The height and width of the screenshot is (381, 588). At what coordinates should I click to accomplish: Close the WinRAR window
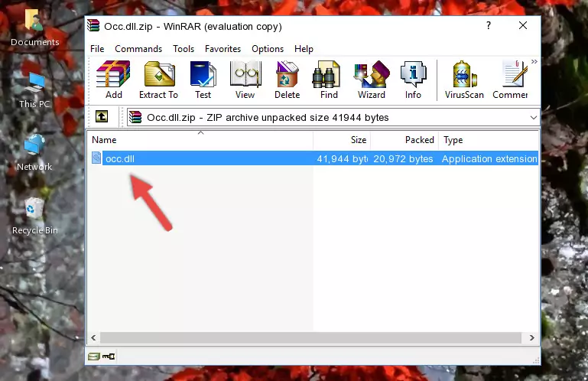(523, 25)
